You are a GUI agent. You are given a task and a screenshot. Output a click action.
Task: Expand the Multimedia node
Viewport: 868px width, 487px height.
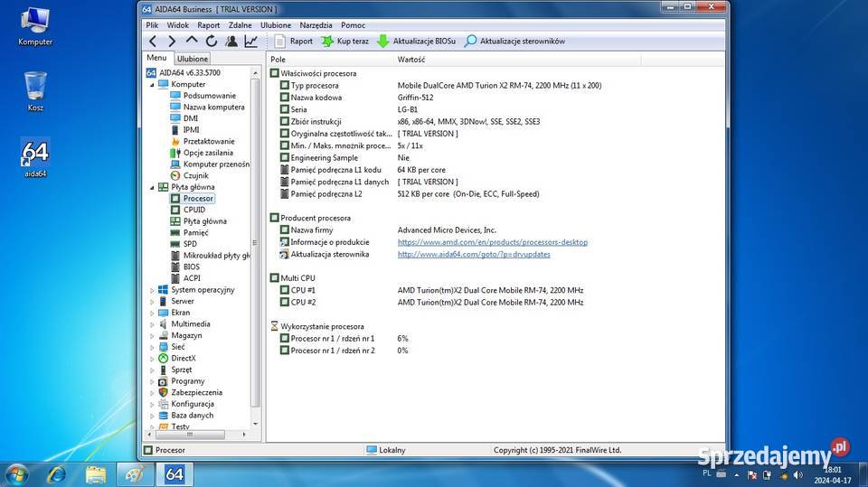click(152, 324)
